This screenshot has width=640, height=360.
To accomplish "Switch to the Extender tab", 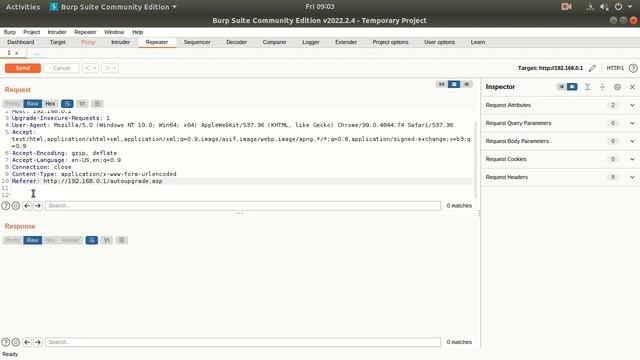I will (x=346, y=42).
